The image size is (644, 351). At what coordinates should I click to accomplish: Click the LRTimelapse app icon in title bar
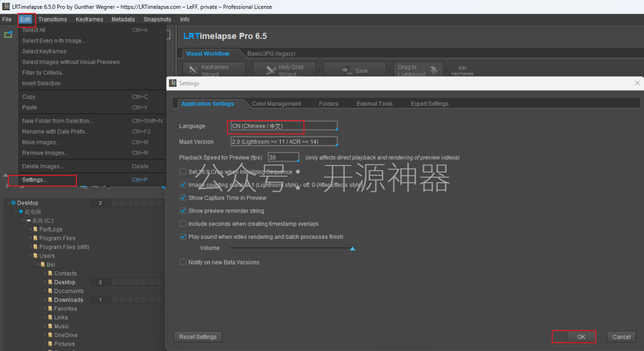click(x=6, y=7)
